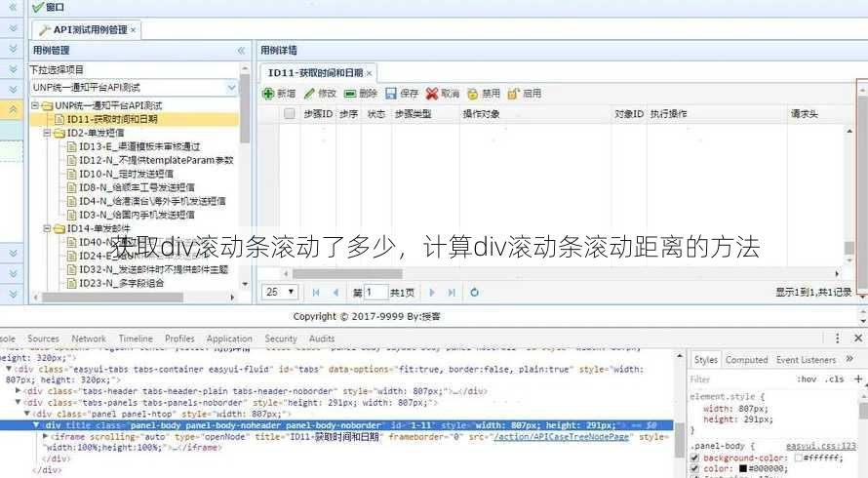Select ID10-N_定时发送短信 tree node
This screenshot has height=478, width=868.
[126, 174]
